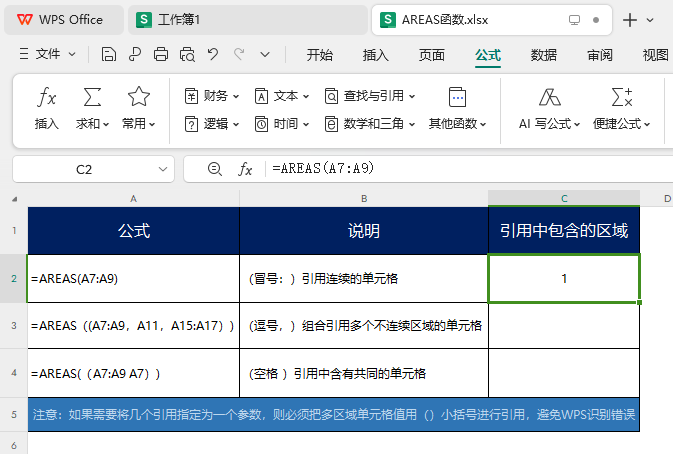Redo the last undone action
This screenshot has width=673, height=454.
239,54
